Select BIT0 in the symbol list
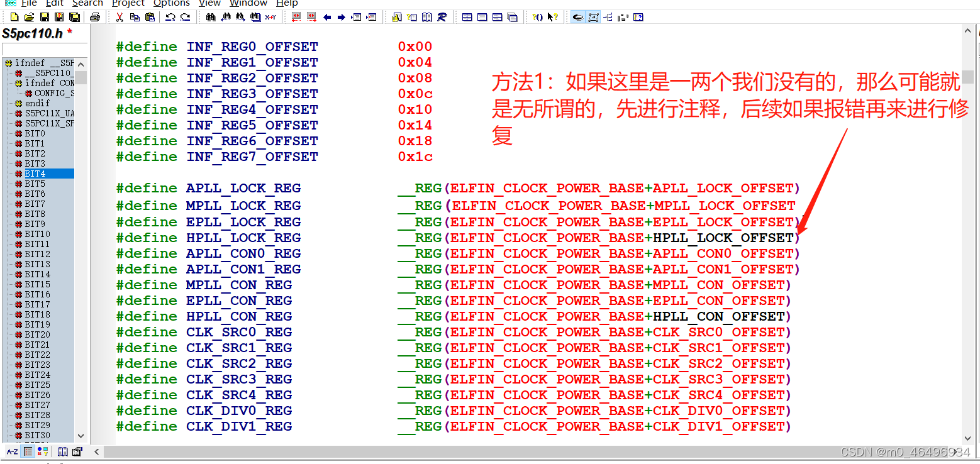Image resolution: width=980 pixels, height=464 pixels. [x=35, y=133]
